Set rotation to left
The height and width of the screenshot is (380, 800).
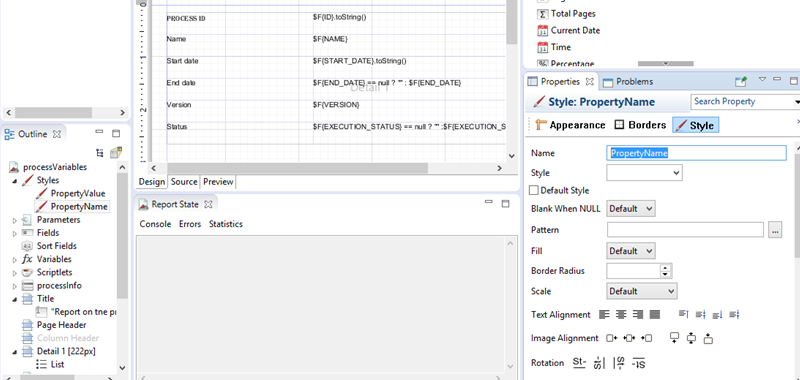[x=598, y=363]
